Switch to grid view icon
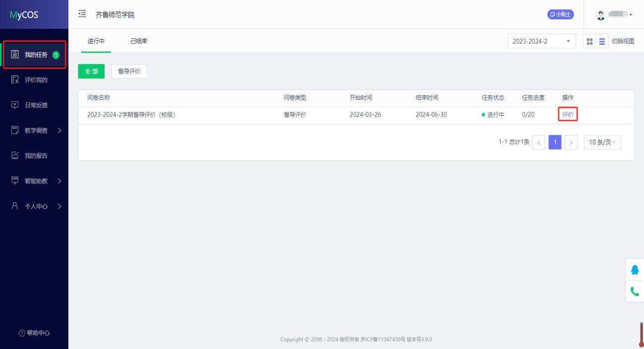Screen dimensions: 644x349 pyautogui.click(x=589, y=41)
